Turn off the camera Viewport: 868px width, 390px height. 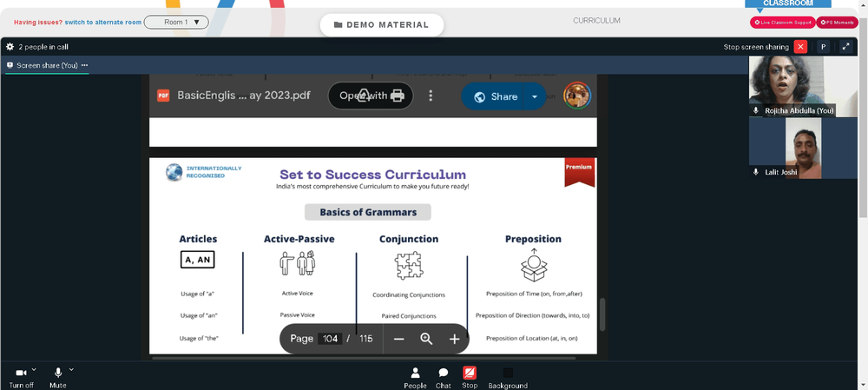21,378
